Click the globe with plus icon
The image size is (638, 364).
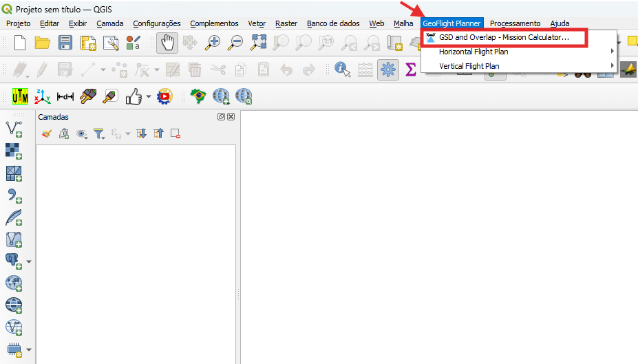[x=221, y=96]
